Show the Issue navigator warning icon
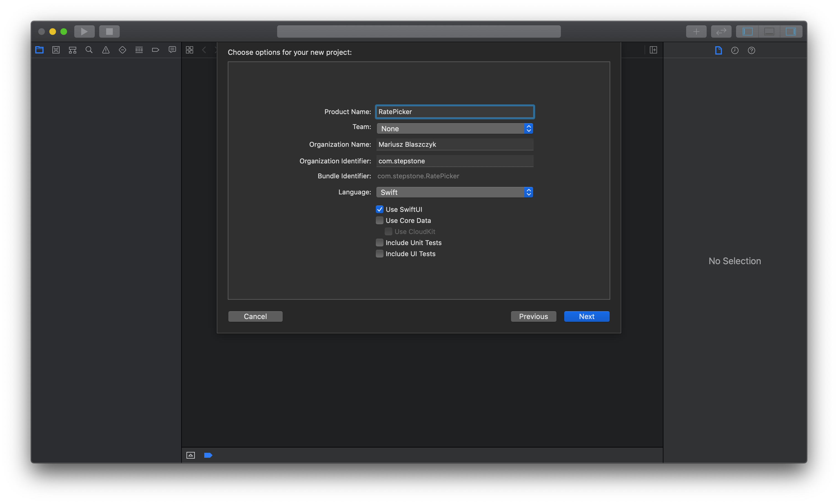The width and height of the screenshot is (838, 504). (x=106, y=50)
